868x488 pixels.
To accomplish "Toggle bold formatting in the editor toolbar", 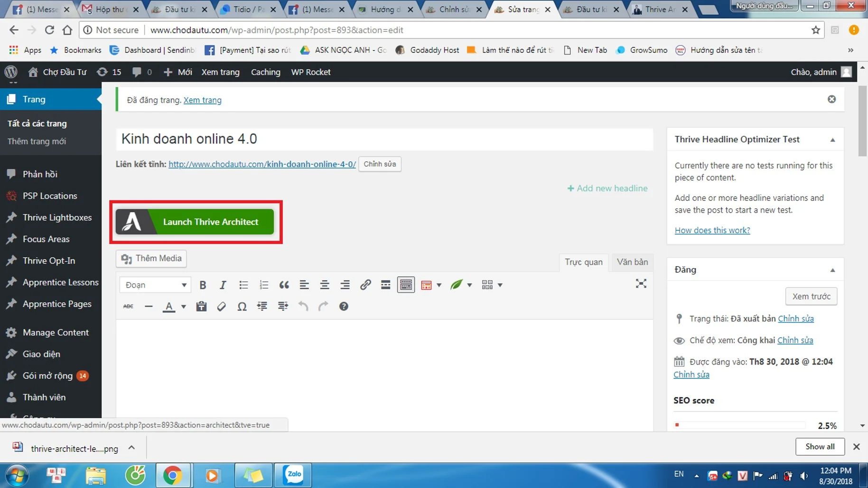I will 203,285.
